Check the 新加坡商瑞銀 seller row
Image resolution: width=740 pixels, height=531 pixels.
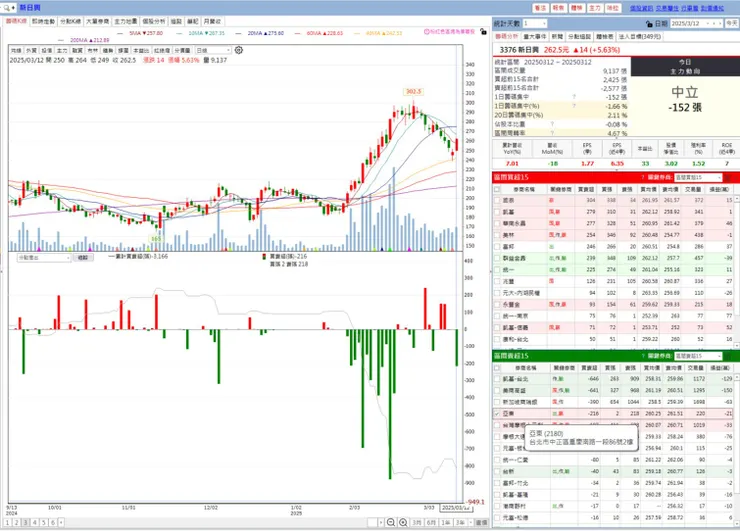[x=497, y=402]
